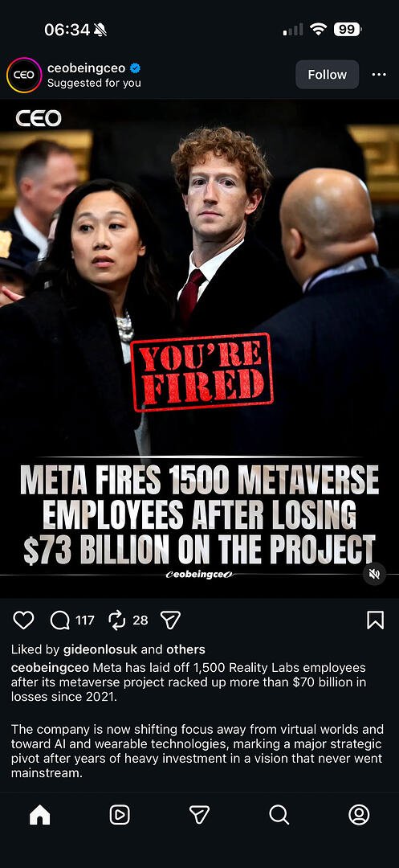The height and width of the screenshot is (868, 399).
Task: Tap the comment count 117
Action: [x=85, y=620]
